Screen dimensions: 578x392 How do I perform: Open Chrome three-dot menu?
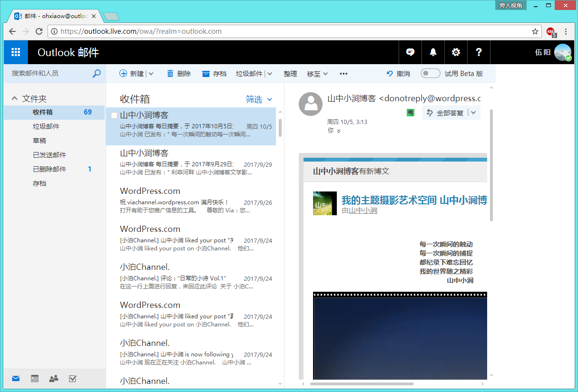click(566, 31)
